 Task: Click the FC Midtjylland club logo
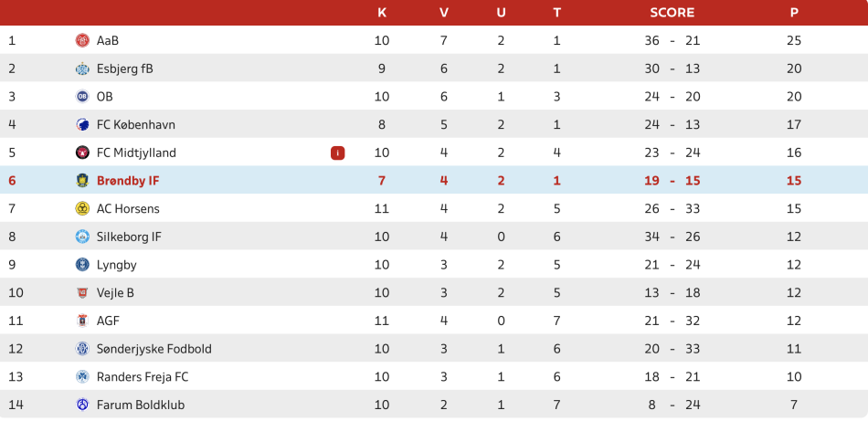pos(82,153)
